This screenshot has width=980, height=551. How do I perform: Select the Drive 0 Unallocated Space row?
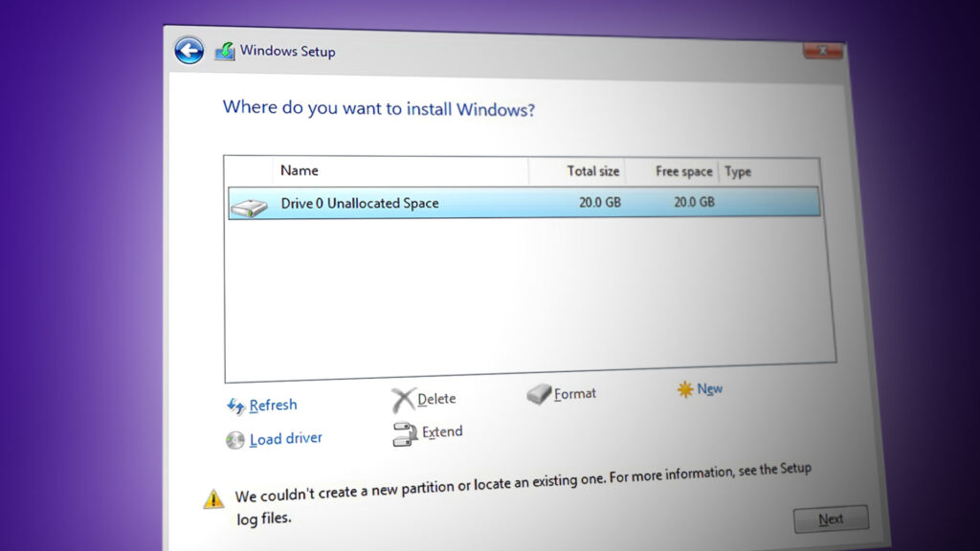pyautogui.click(x=523, y=203)
